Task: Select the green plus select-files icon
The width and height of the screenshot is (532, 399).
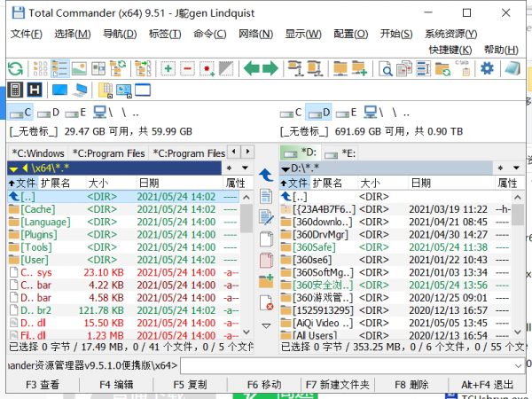Action: click(168, 68)
